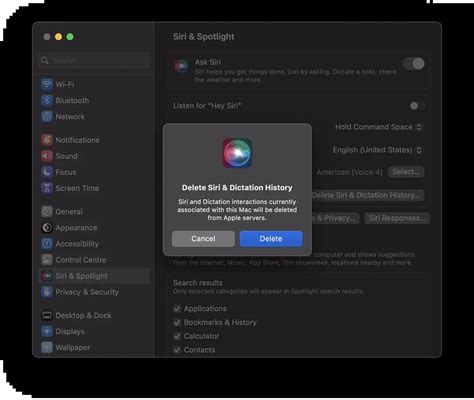474x400 pixels.
Task: Click the "Siri & Spotlight" pane title
Action: click(x=204, y=37)
